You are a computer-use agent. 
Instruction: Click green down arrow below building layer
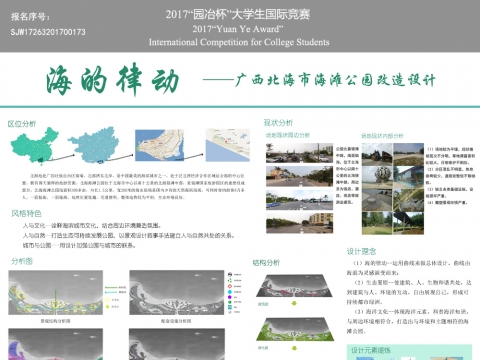pyautogui.click(x=294, y=304)
